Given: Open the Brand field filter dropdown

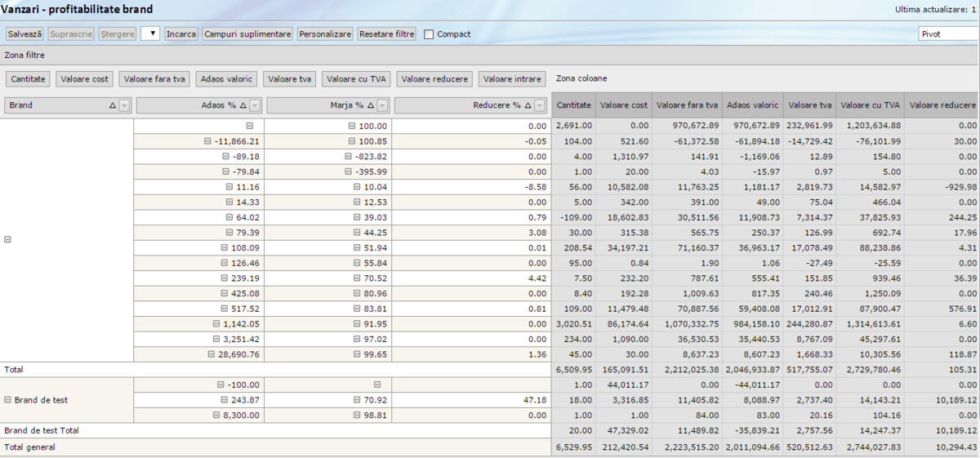Looking at the screenshot, I should [x=124, y=105].
